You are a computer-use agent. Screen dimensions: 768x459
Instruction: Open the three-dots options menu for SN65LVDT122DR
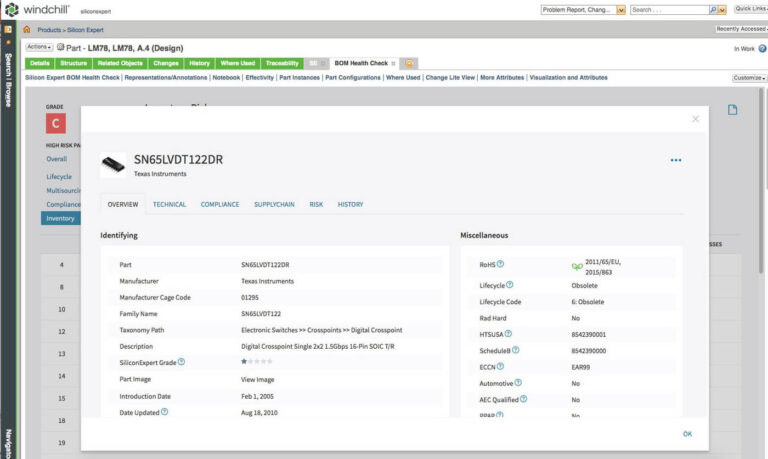676,160
